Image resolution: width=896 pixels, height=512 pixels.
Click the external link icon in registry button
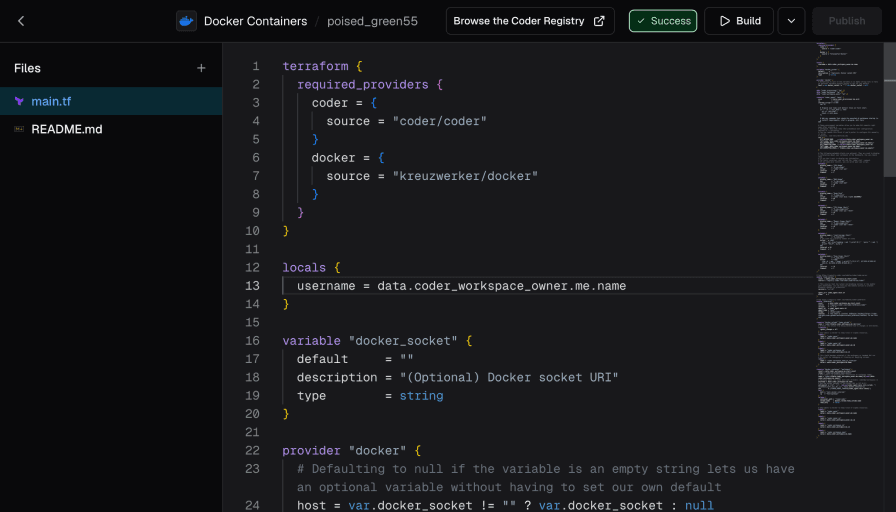pos(599,21)
